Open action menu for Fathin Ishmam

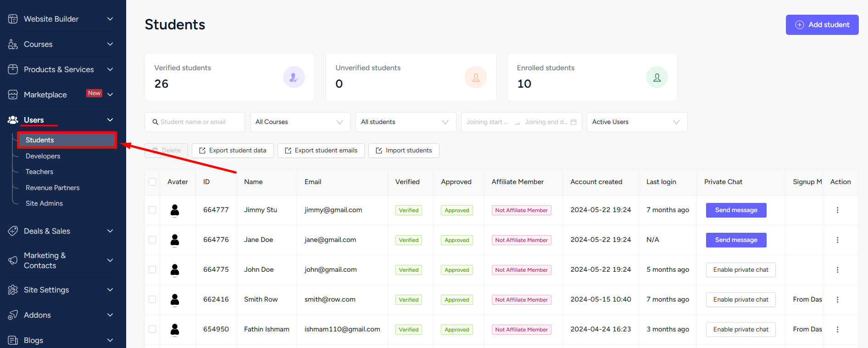point(837,329)
